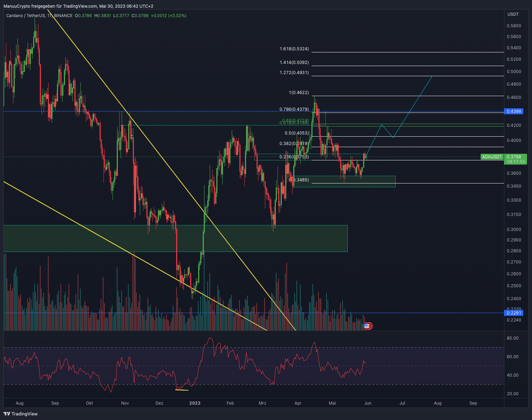Click the blue 0.2291 price label
The width and height of the screenshot is (532, 420).
[x=514, y=313]
